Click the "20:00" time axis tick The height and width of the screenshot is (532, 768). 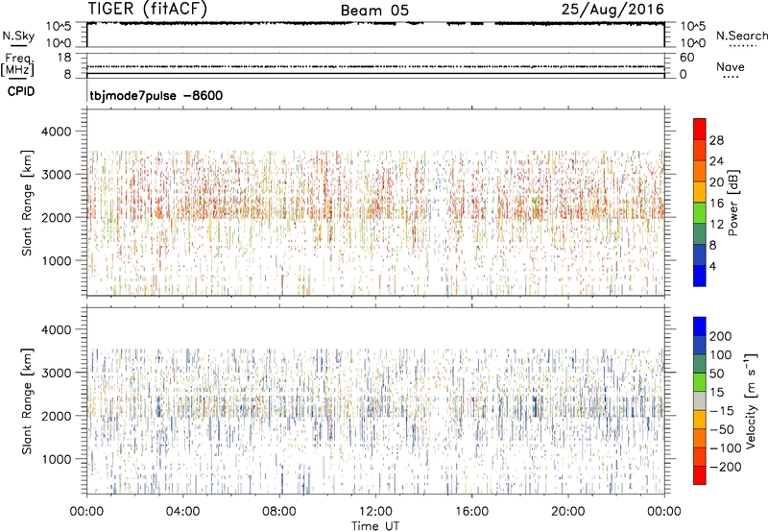point(567,512)
